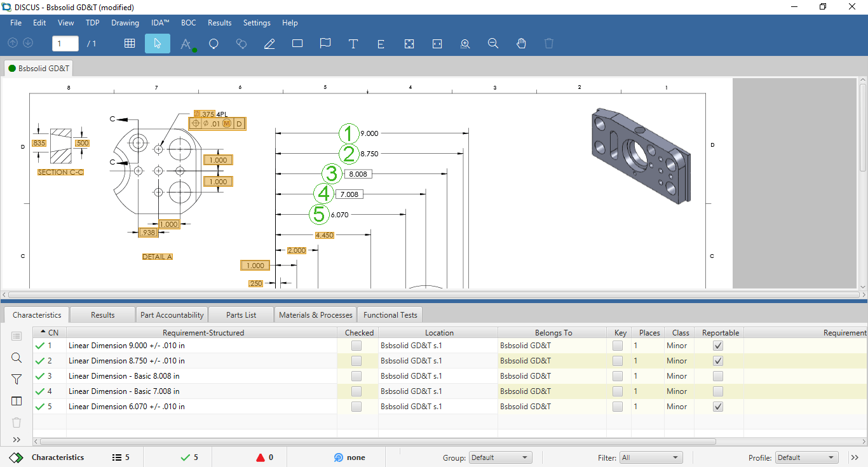Switch to the Part Accountability tab
This screenshot has width=868, height=467.
tap(172, 315)
